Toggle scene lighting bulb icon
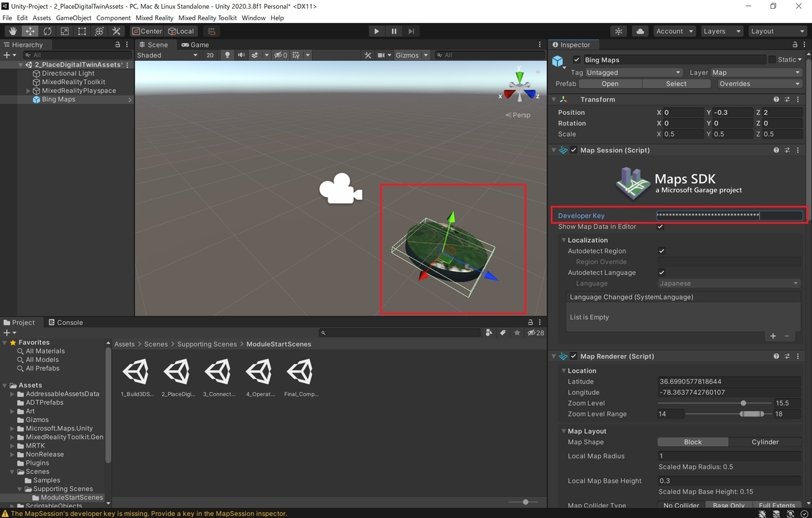The width and height of the screenshot is (812, 518). click(x=227, y=55)
